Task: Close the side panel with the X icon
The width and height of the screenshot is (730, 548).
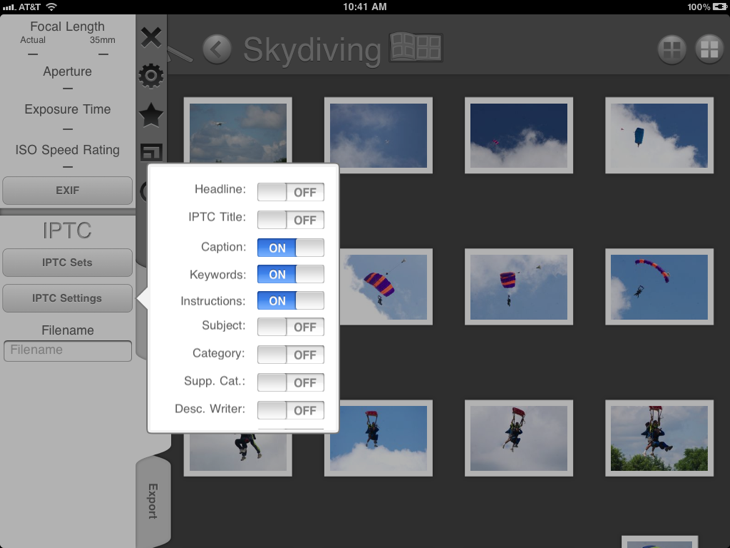Action: pos(151,38)
